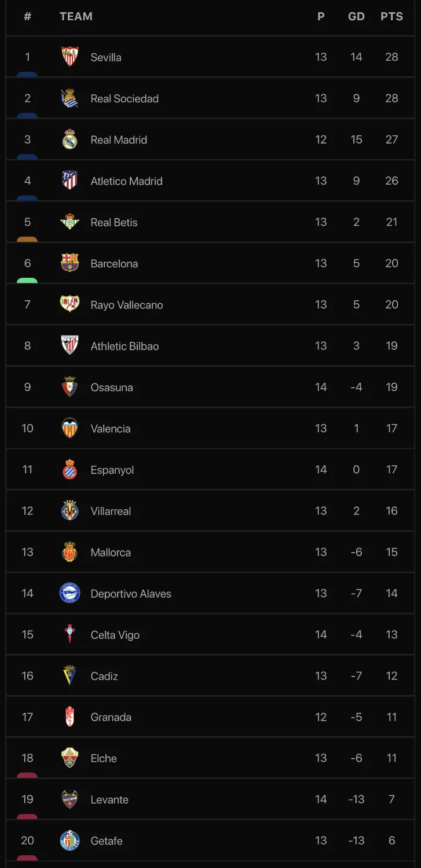Open the Real Betis team link
Viewport: 421px width, 868px height.
(114, 222)
